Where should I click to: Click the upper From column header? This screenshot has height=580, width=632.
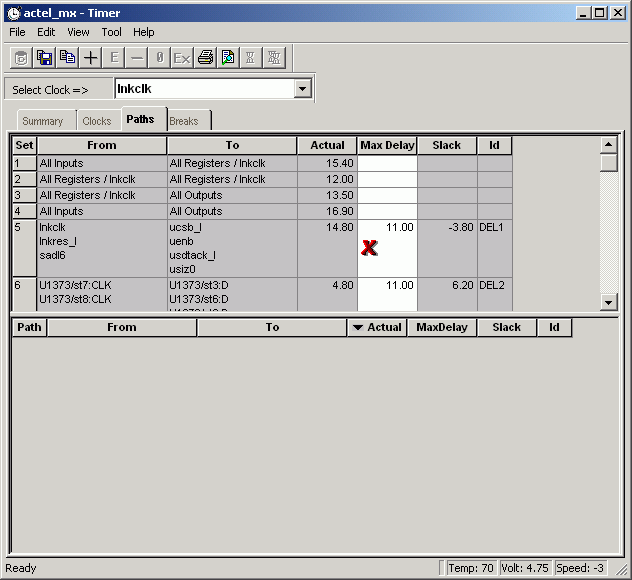pos(102,145)
